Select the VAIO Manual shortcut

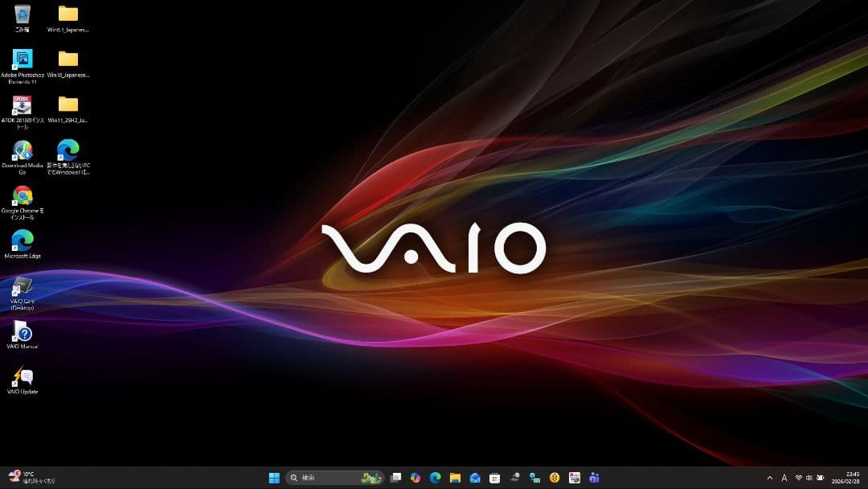pyautogui.click(x=23, y=335)
